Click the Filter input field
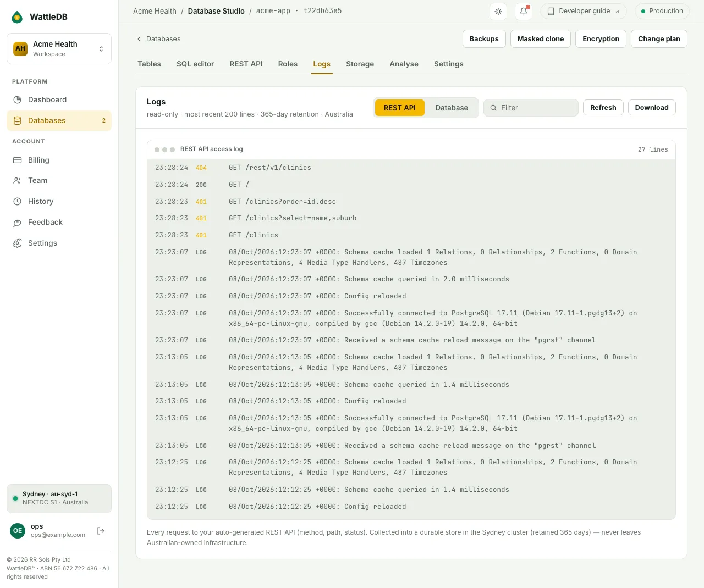 pos(531,108)
